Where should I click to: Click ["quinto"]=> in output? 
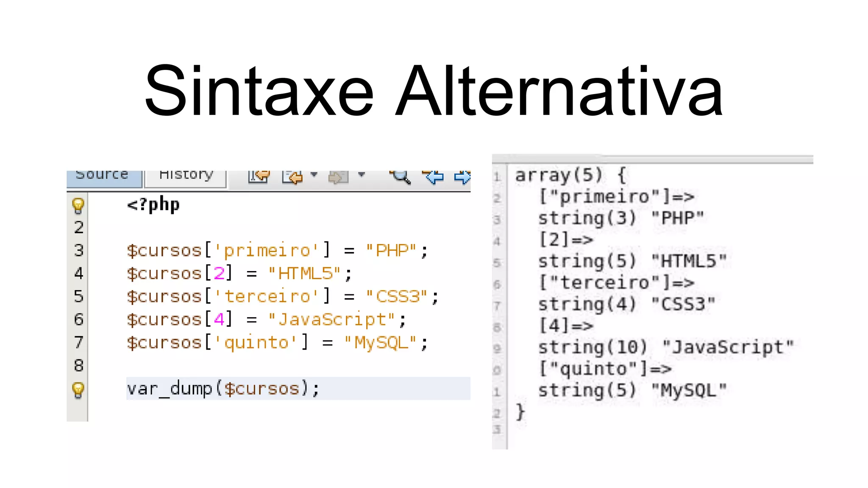(605, 369)
